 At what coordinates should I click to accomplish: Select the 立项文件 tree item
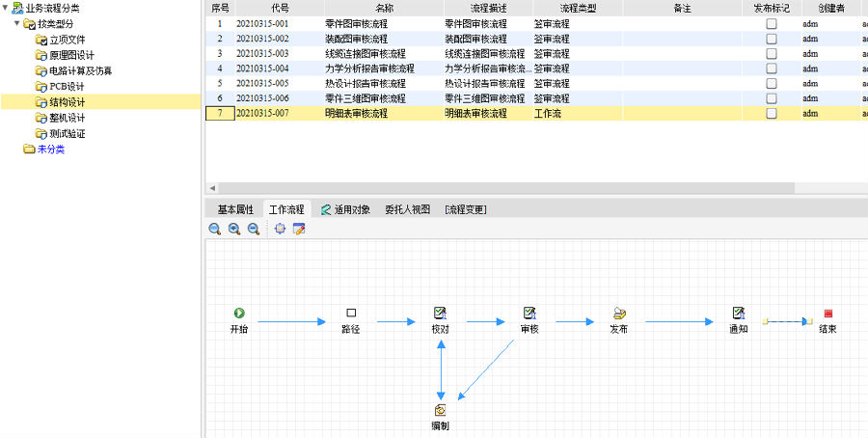coord(67,40)
